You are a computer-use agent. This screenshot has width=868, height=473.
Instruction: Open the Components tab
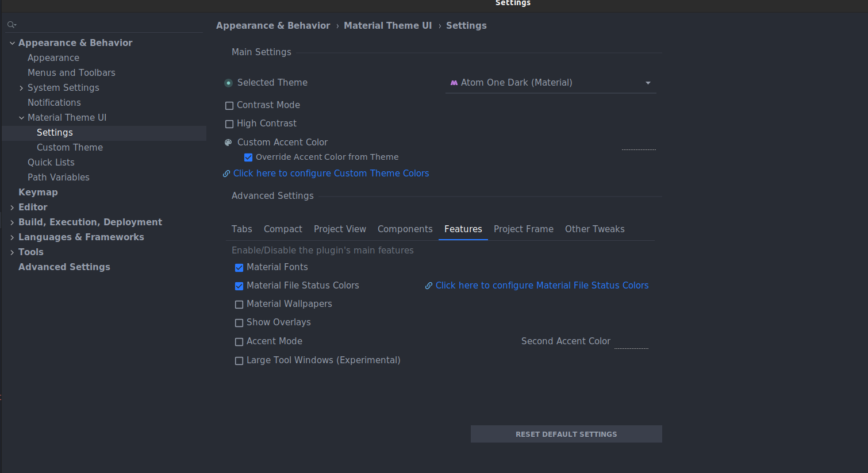coord(405,229)
